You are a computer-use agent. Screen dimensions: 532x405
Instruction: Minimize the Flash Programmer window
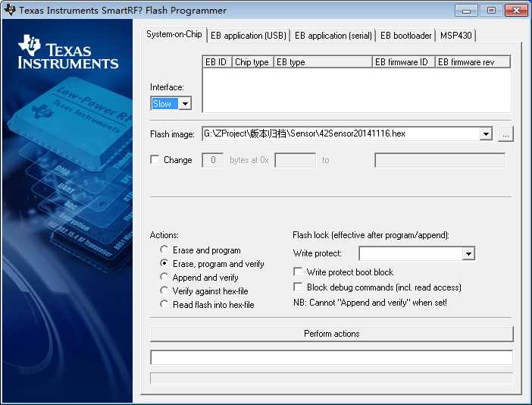(467, 10)
